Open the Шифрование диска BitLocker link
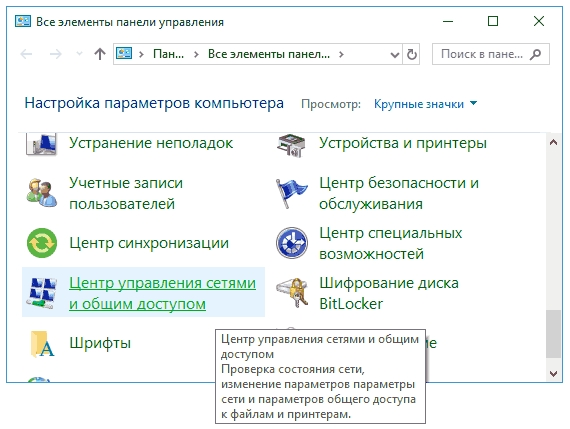Viewport: 570px width, 429px height. (x=389, y=293)
